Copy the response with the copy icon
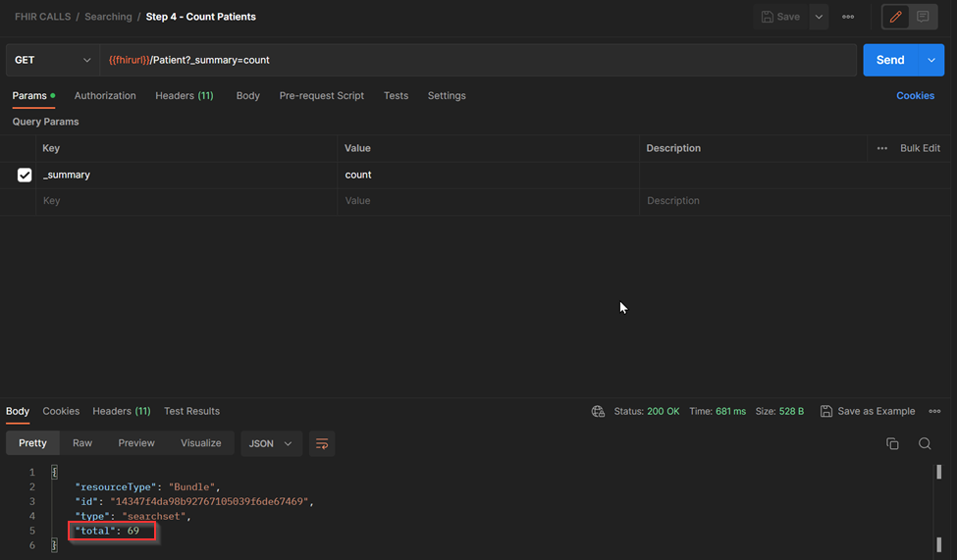Viewport: 957px width, 560px height. (892, 443)
